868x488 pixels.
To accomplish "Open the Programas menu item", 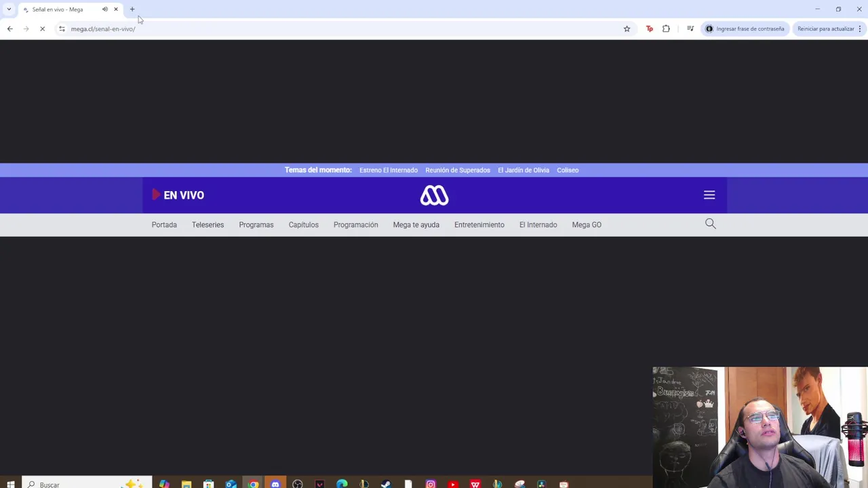I will pyautogui.click(x=256, y=225).
